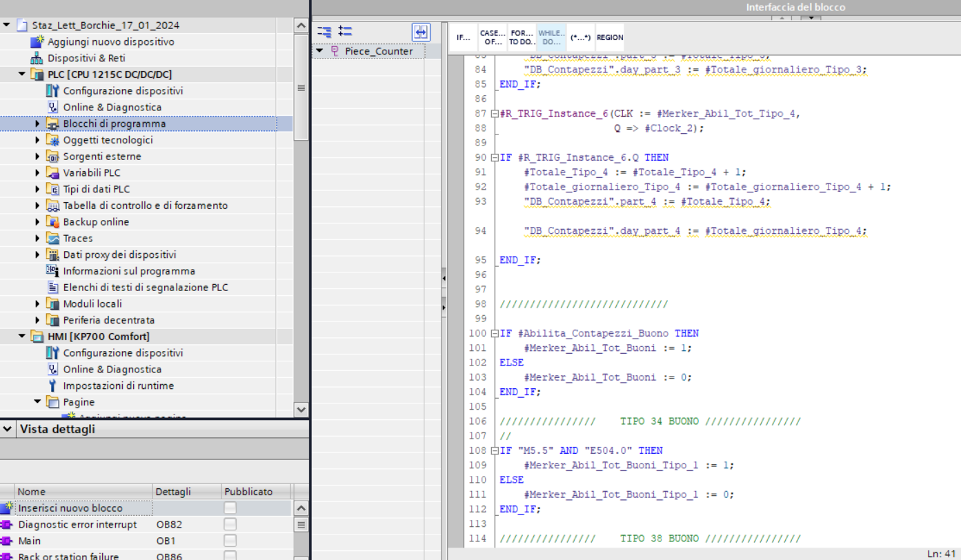This screenshot has height=560, width=961.
Task: Insert an IF statement template
Action: (x=464, y=37)
